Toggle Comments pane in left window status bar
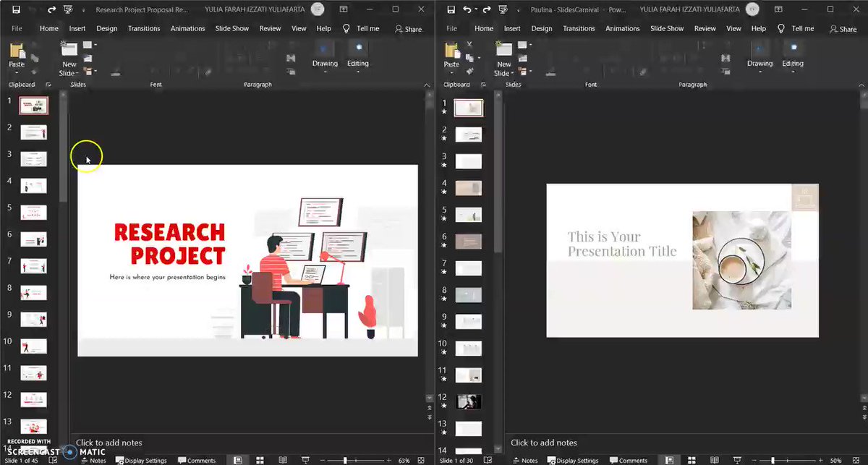Image resolution: width=868 pixels, height=465 pixels. coord(197,461)
